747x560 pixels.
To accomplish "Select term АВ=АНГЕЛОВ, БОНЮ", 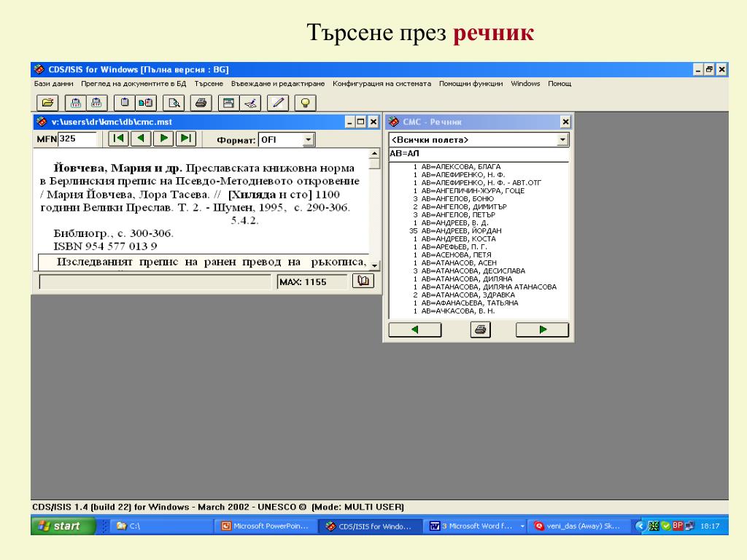I will coord(457,198).
